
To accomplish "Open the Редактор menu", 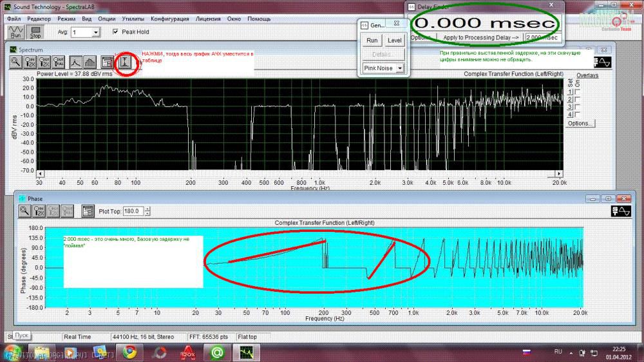I will [x=39, y=19].
